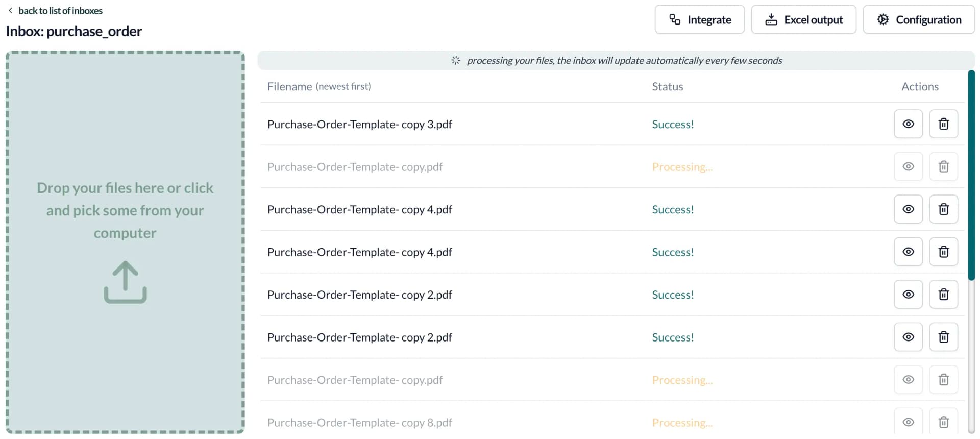Click the download icon beside Excel output
The image size is (980, 439).
(x=771, y=19)
